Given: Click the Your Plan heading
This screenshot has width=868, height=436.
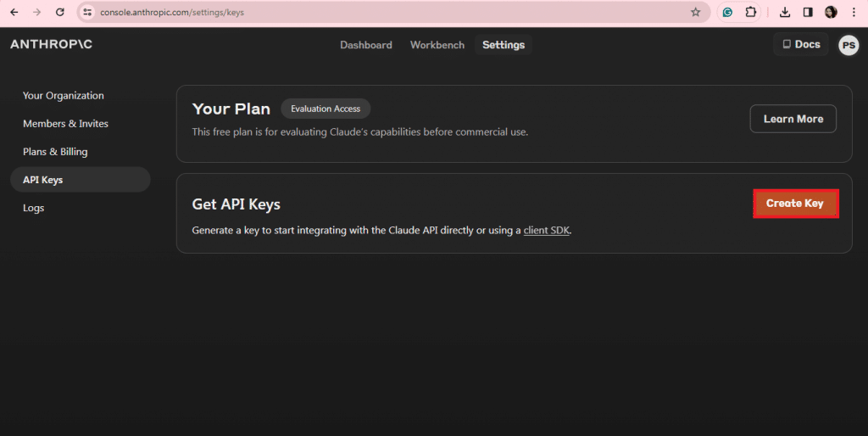Looking at the screenshot, I should click(231, 109).
